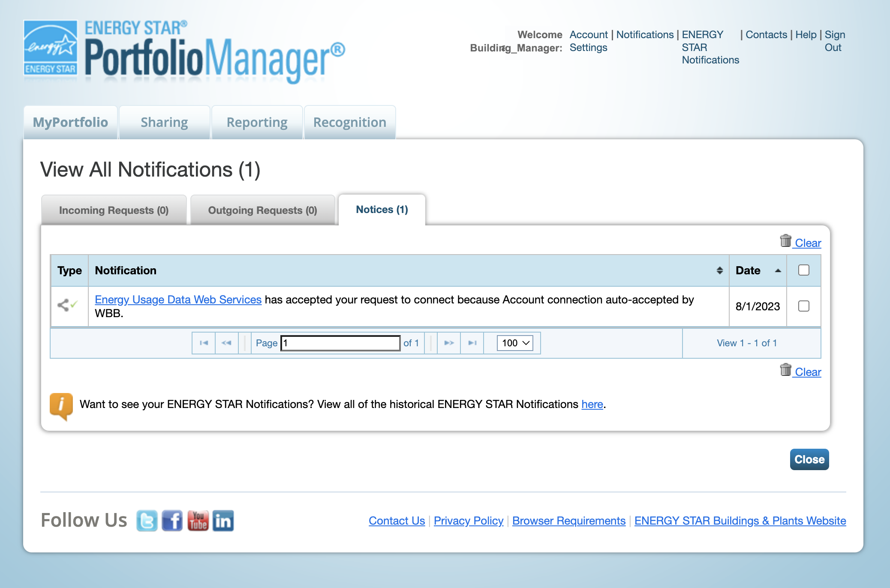Open ENERGY STAR Buildings & Plants Website
The height and width of the screenshot is (588, 890).
pos(740,521)
